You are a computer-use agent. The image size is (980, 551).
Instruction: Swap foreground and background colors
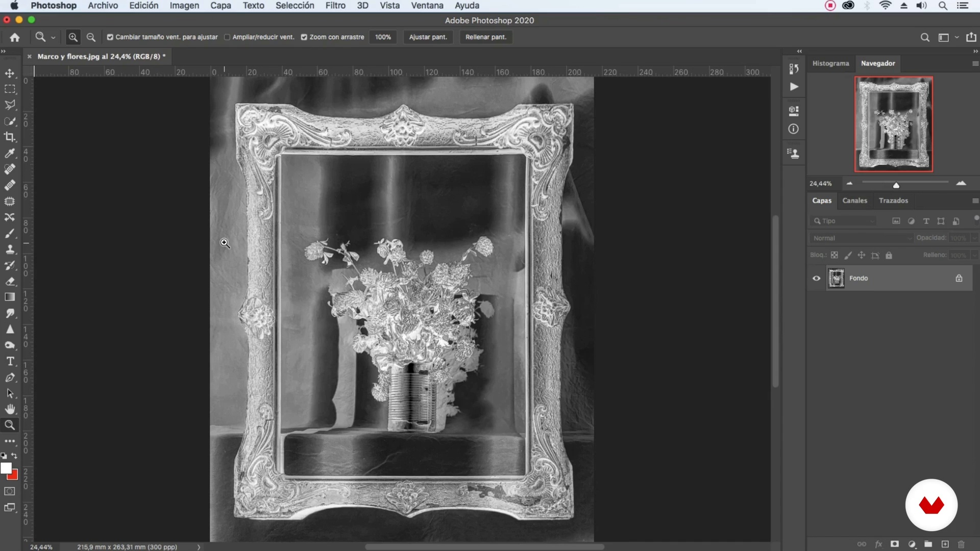click(x=14, y=456)
